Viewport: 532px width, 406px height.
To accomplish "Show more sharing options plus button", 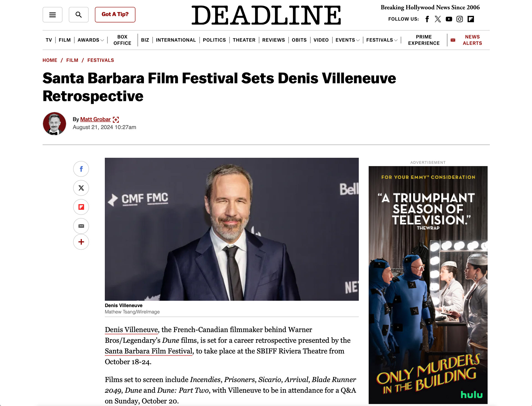I will 81,242.
